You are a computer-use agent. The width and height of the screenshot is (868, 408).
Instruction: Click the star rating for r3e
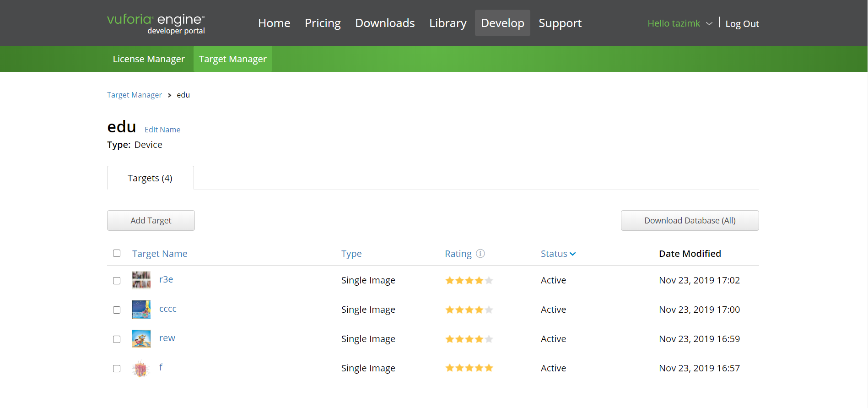click(469, 280)
